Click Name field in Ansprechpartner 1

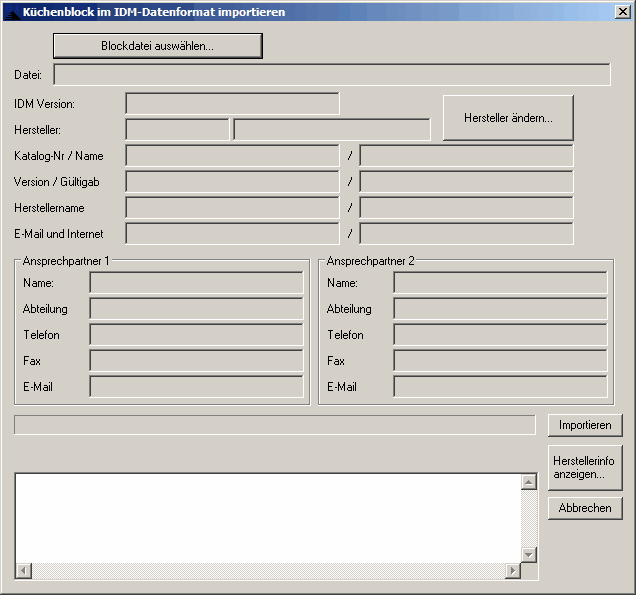pyautogui.click(x=196, y=283)
